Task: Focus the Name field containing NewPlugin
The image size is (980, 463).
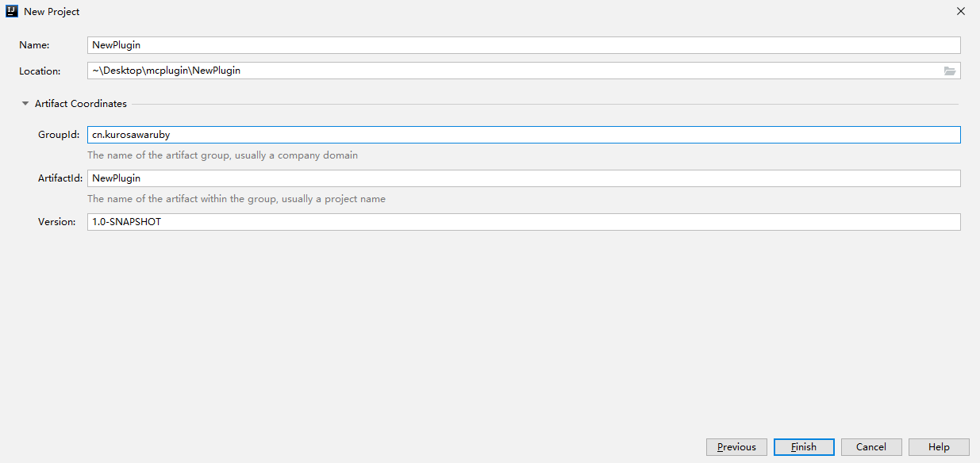Action: [524, 45]
